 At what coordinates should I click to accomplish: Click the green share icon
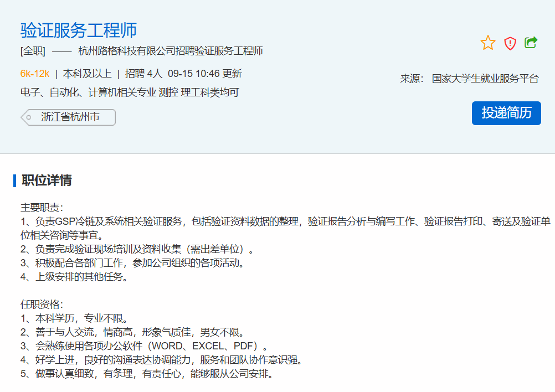pyautogui.click(x=531, y=43)
